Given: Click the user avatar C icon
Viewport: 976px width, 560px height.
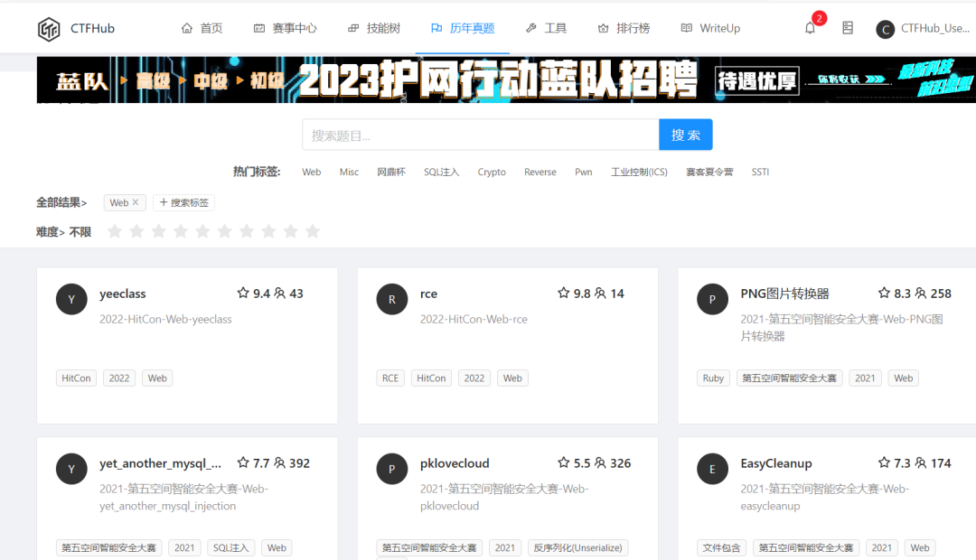Looking at the screenshot, I should [885, 29].
